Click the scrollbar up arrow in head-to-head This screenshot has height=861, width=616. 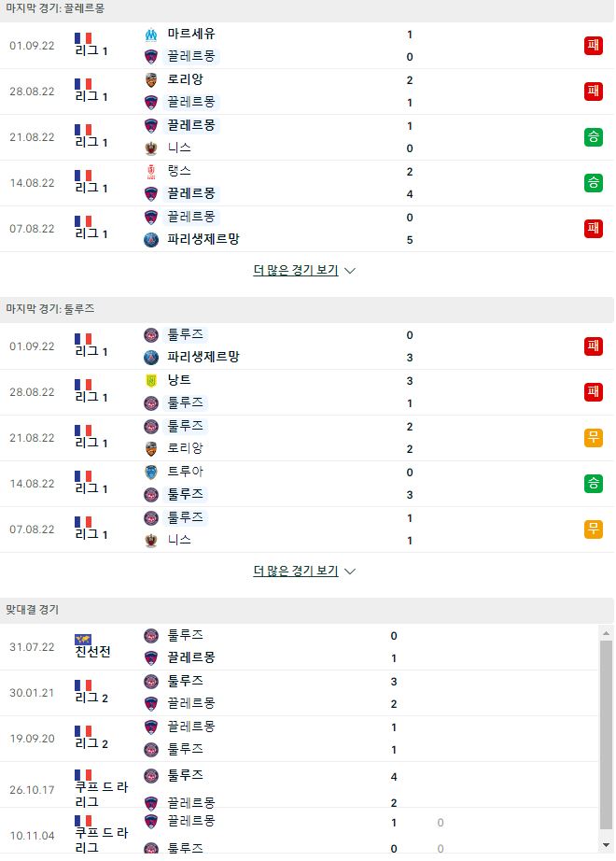(x=606, y=633)
